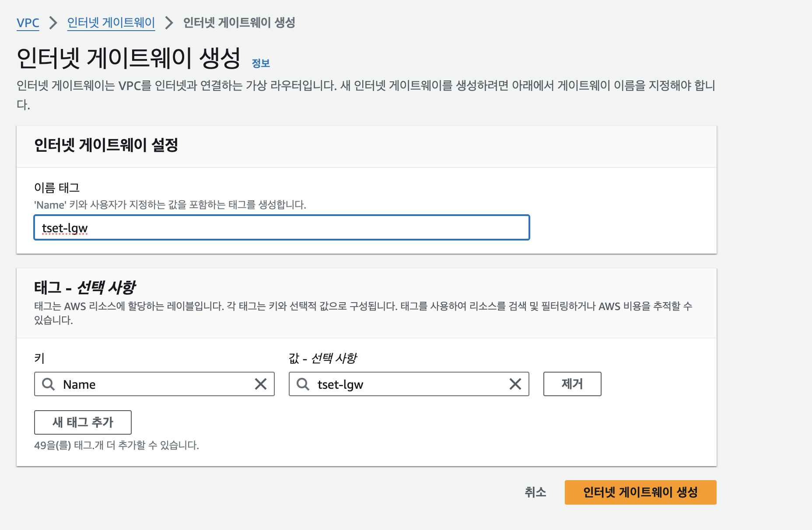
Task: Cancel with the 취소 button
Action: click(x=535, y=492)
